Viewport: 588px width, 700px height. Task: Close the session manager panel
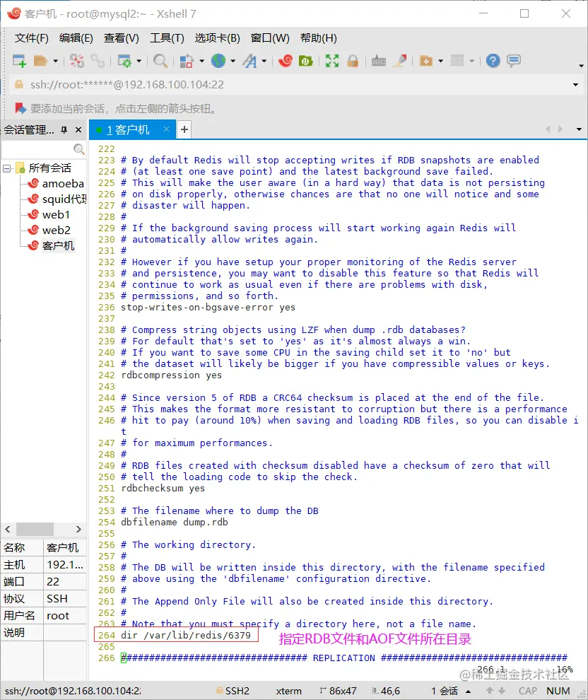tap(78, 130)
